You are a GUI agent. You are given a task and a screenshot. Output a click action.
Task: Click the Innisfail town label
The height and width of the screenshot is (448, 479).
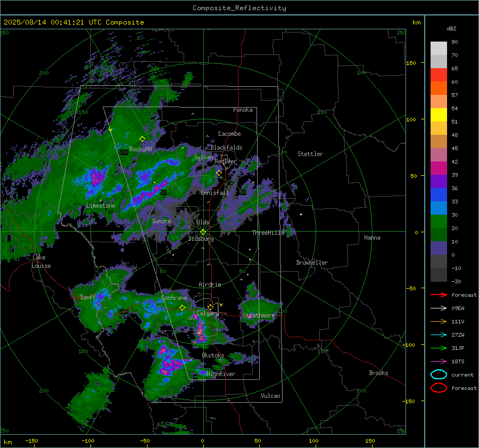pos(214,193)
